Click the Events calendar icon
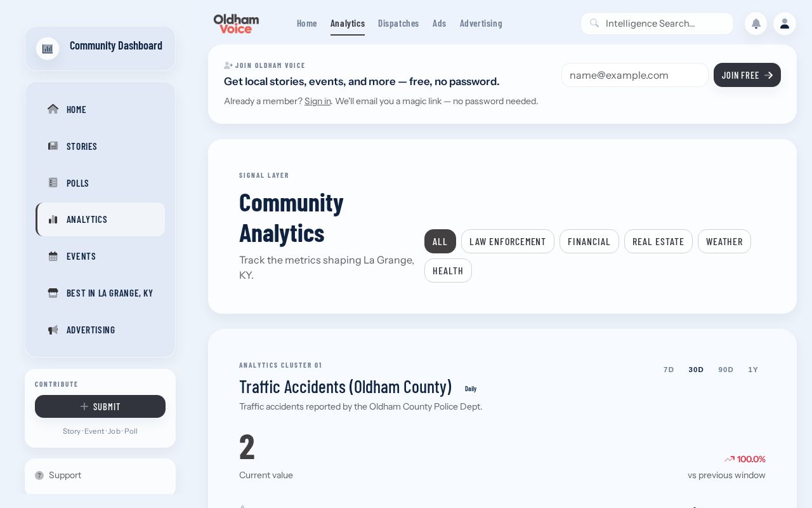The width and height of the screenshot is (812, 508). tap(53, 256)
